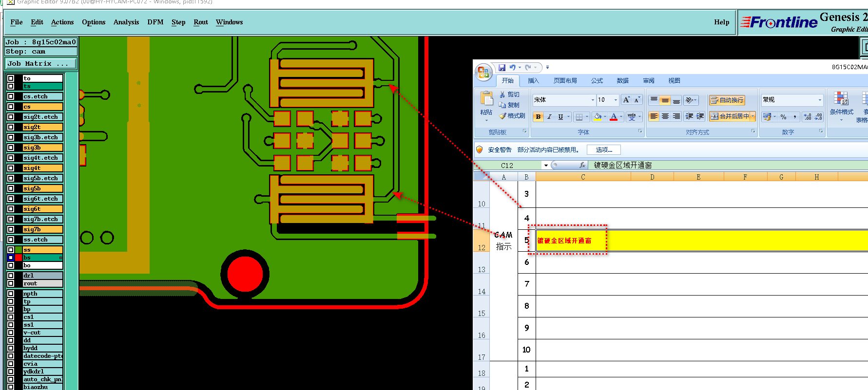This screenshot has width=868, height=390.
Task: Toggle Underline formatting in Excel
Action: coord(560,117)
